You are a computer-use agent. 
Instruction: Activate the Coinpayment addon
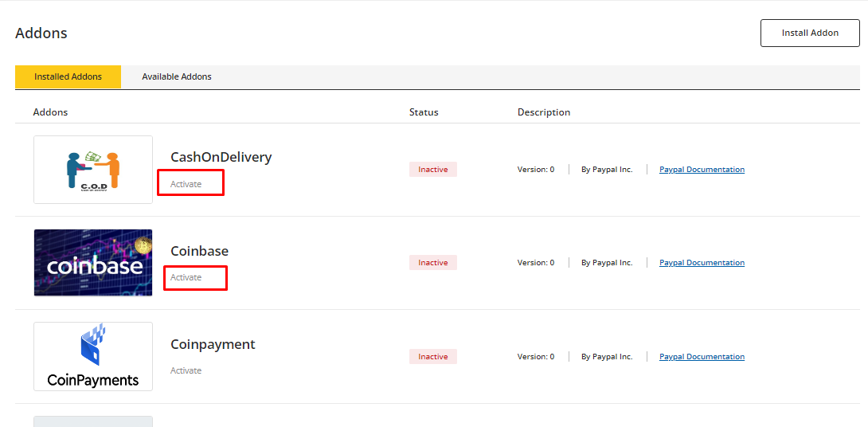pyautogui.click(x=186, y=370)
